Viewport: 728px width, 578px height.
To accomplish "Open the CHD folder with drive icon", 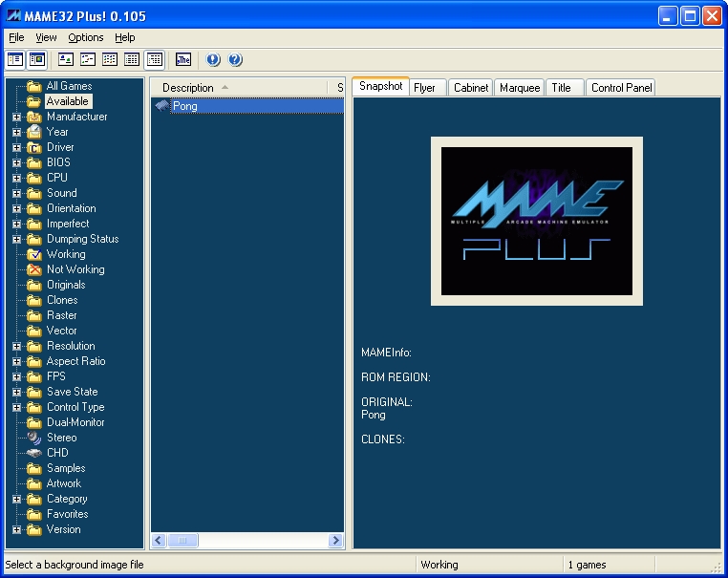I will point(57,453).
